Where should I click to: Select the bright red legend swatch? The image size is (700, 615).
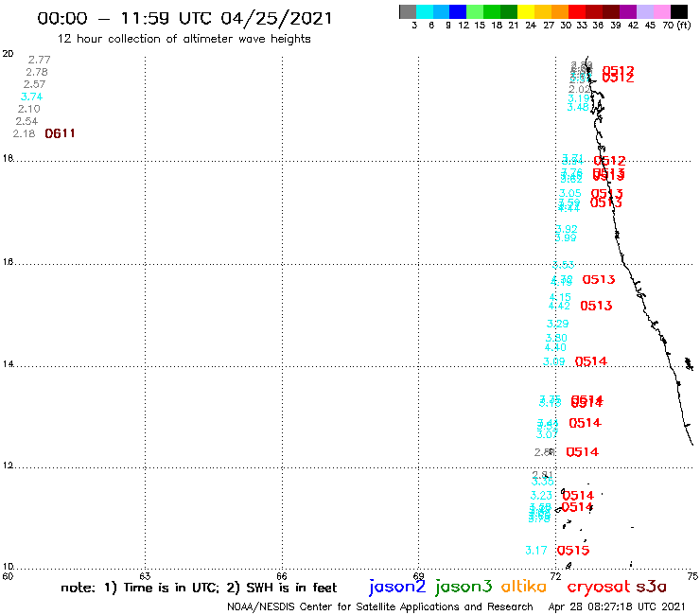(x=577, y=11)
